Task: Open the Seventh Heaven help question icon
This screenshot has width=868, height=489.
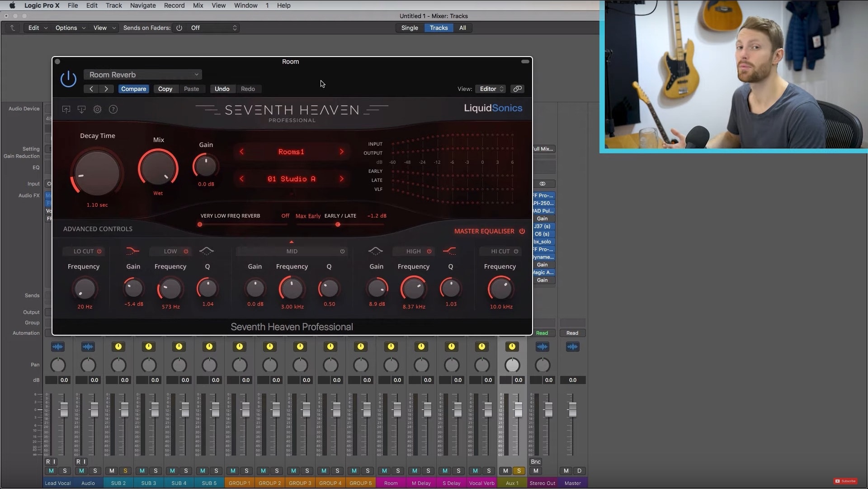Action: click(113, 109)
